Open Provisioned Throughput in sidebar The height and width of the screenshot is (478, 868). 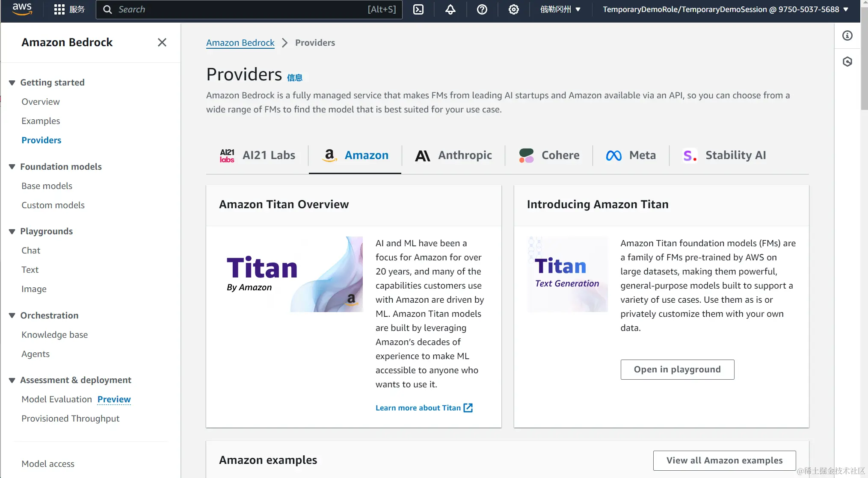(x=71, y=419)
